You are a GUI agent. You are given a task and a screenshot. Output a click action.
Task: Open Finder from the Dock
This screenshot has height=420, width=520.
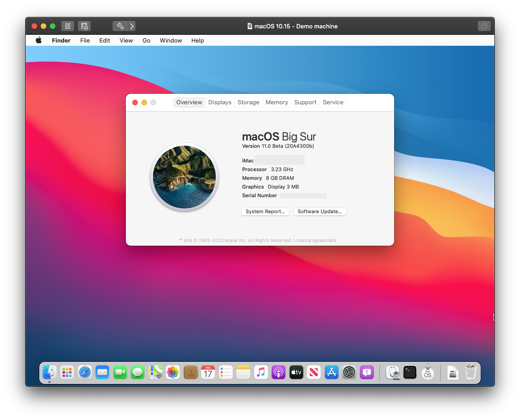pos(49,372)
